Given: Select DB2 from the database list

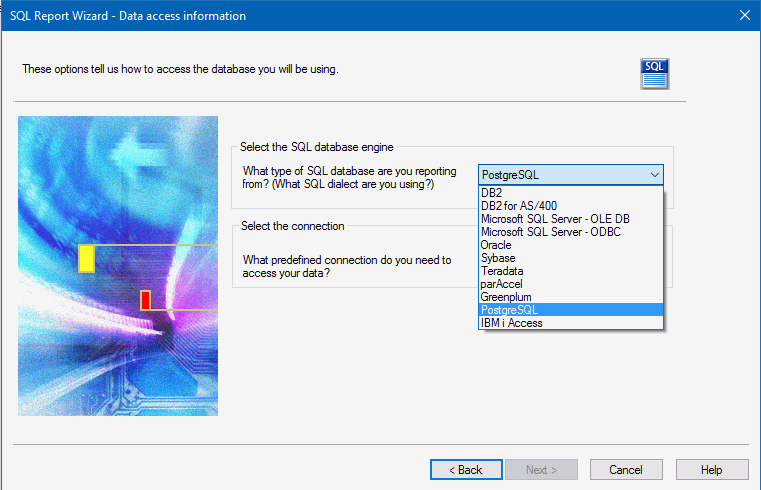Looking at the screenshot, I should pos(571,193).
